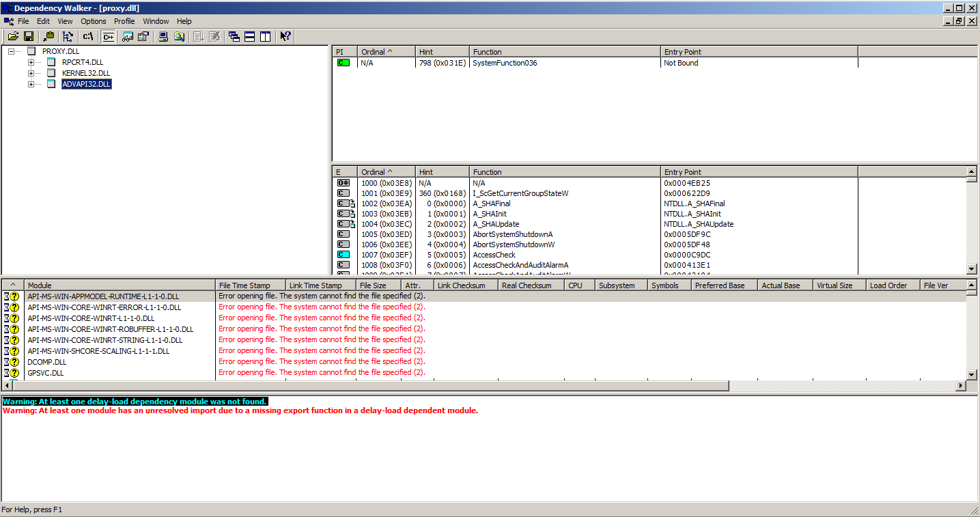
Task: Click the exports list scroll down arrow
Action: [972, 269]
